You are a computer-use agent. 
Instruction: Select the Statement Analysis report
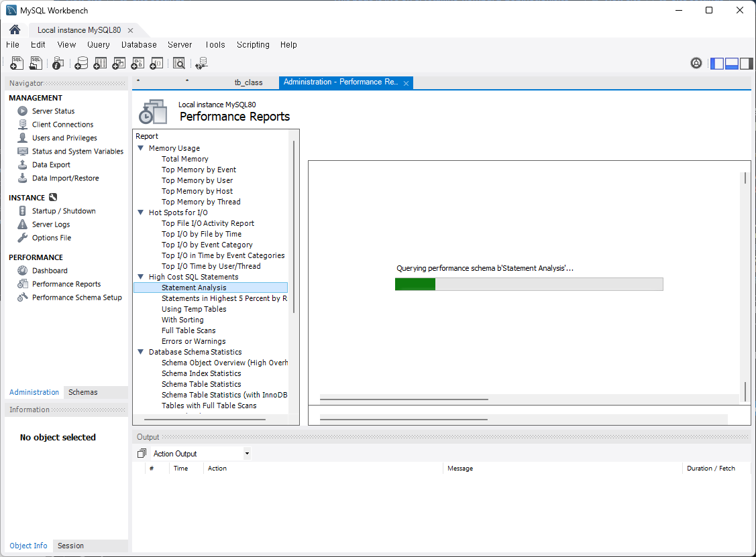pyautogui.click(x=211, y=288)
